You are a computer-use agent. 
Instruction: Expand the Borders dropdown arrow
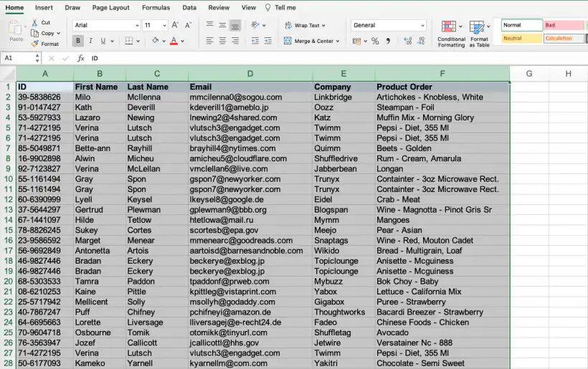click(138, 42)
